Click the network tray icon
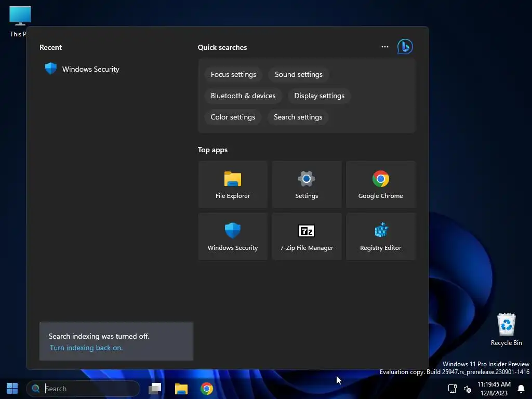 pyautogui.click(x=453, y=389)
